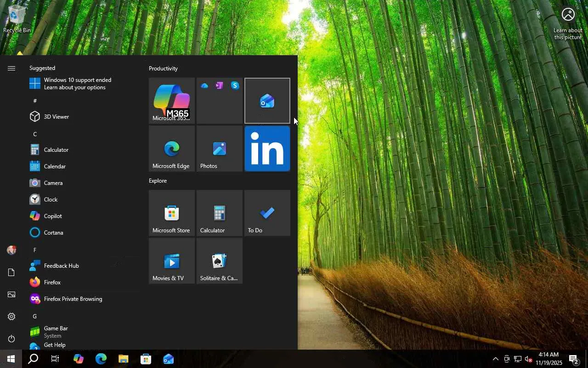Close Start menu with the Windows Start button
This screenshot has width=588, height=368.
11,359
